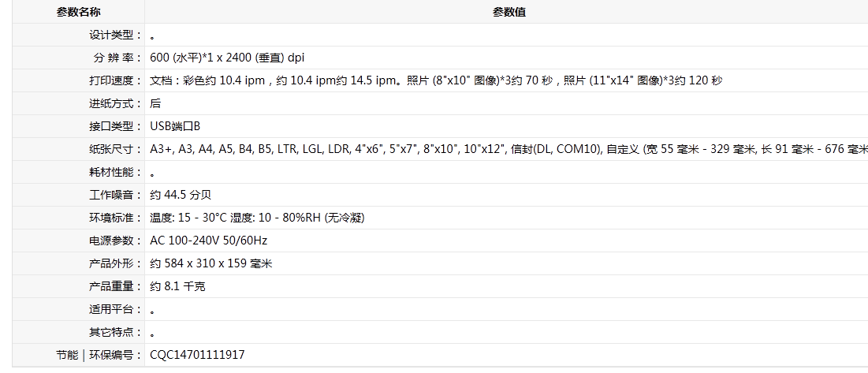Click the paper size list starting with A3+

[509, 149]
